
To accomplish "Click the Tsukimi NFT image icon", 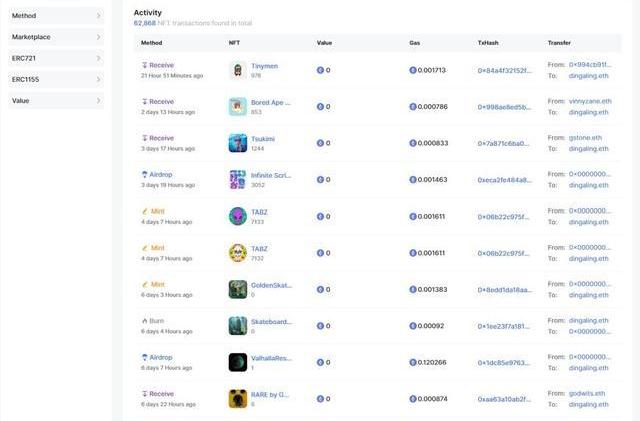I will [237, 143].
